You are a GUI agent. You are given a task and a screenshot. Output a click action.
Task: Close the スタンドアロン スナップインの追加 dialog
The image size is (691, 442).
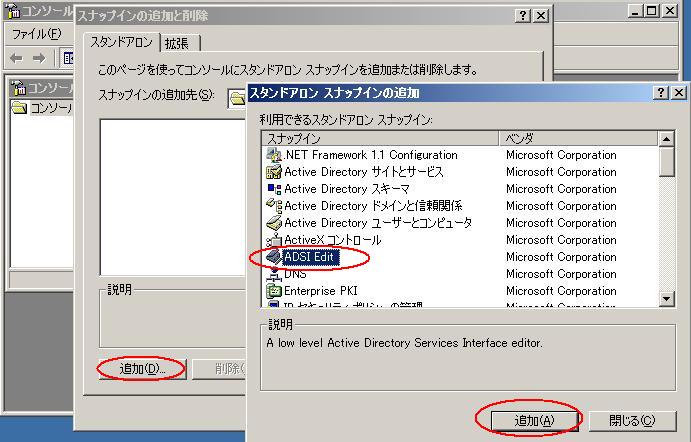point(679,93)
